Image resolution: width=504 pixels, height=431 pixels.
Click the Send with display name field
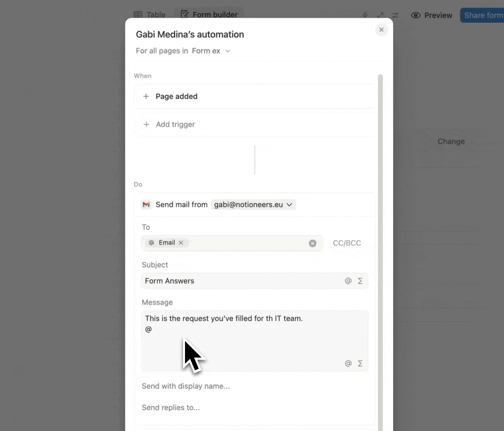pyautogui.click(x=186, y=386)
